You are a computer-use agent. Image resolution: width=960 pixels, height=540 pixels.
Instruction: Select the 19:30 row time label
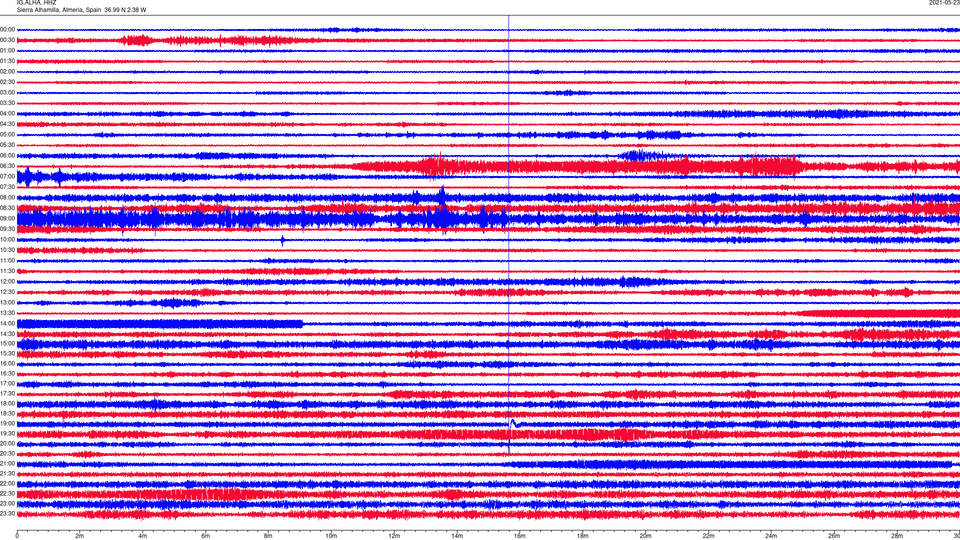coord(7,433)
